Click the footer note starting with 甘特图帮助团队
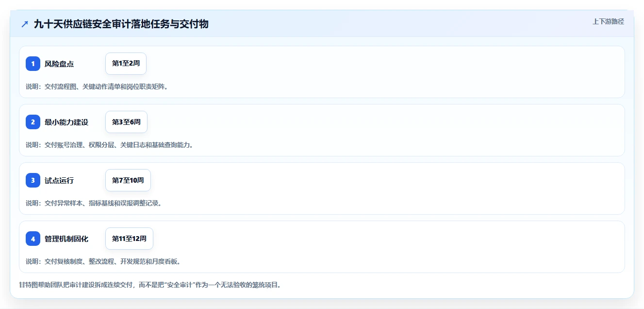The image size is (644, 309). click(150, 285)
